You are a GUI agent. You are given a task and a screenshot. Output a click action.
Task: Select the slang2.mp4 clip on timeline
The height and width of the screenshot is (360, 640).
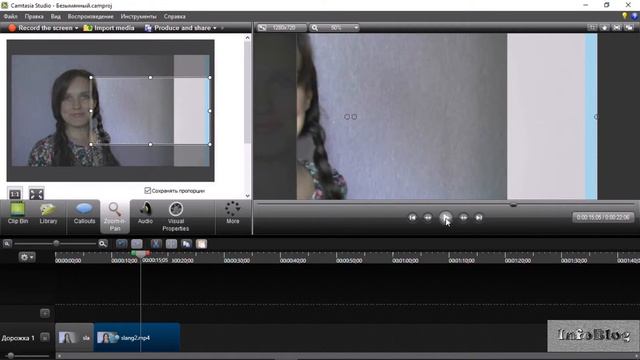[x=137, y=338]
